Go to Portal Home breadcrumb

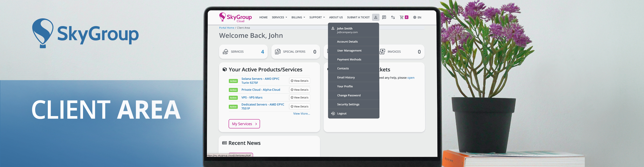[226, 28]
